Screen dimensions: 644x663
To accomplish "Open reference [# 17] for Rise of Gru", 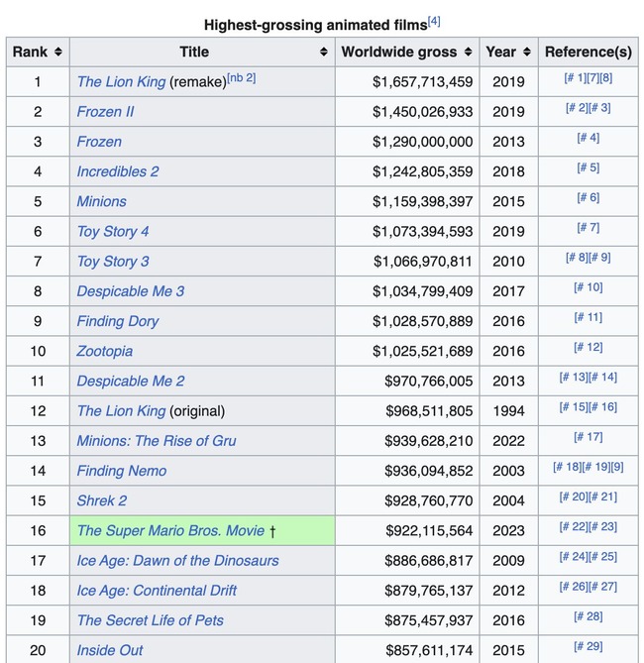I will 589,437.
